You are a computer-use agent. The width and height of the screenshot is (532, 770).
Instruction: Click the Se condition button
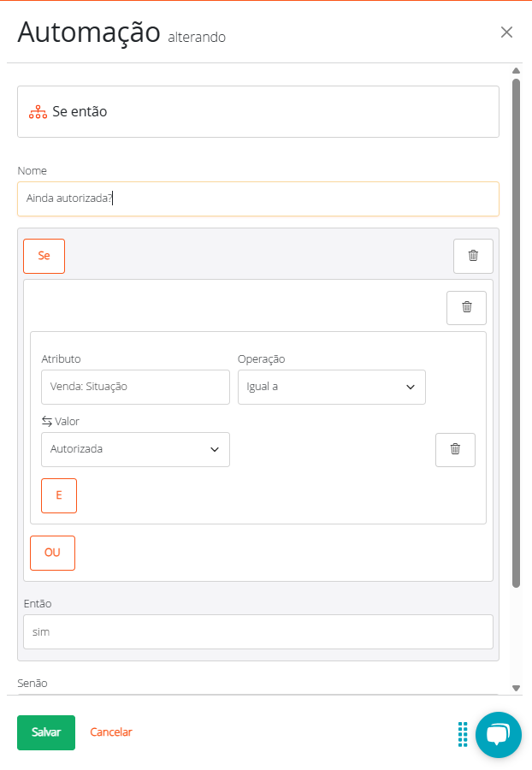click(44, 256)
